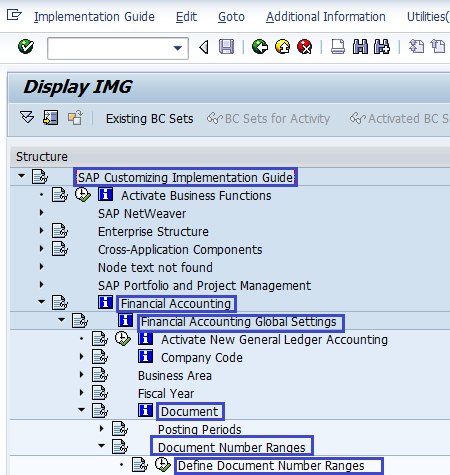Execute clock icon for Define Document Number Ranges

pyautogui.click(x=163, y=465)
